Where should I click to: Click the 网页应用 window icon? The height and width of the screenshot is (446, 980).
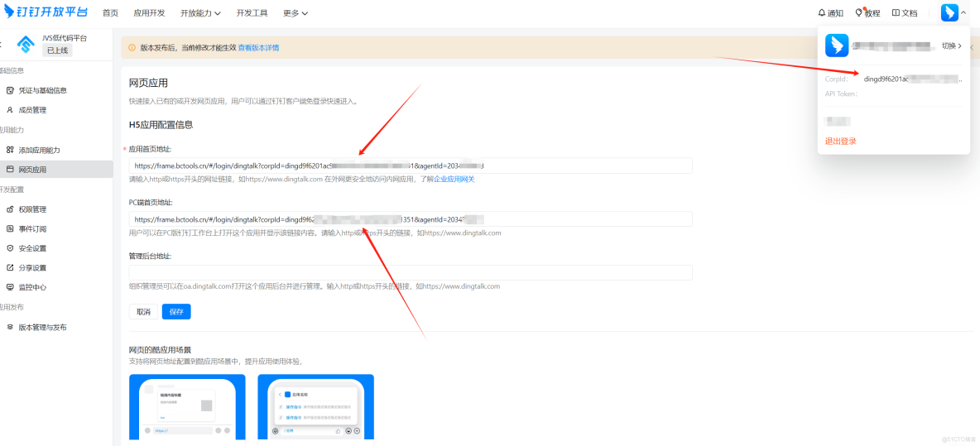(x=10, y=170)
